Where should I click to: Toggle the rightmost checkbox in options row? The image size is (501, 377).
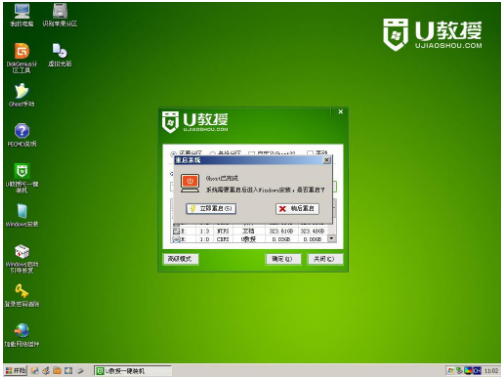click(x=310, y=153)
